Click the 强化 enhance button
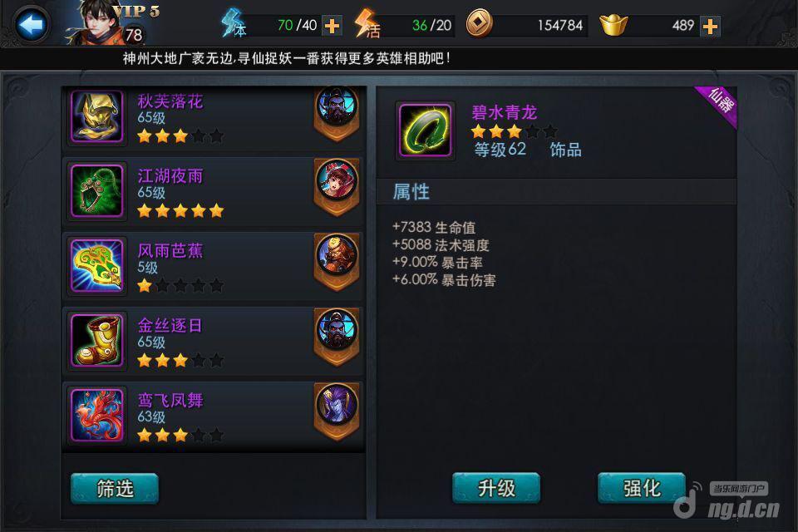The height and width of the screenshot is (532, 798). pos(642,488)
